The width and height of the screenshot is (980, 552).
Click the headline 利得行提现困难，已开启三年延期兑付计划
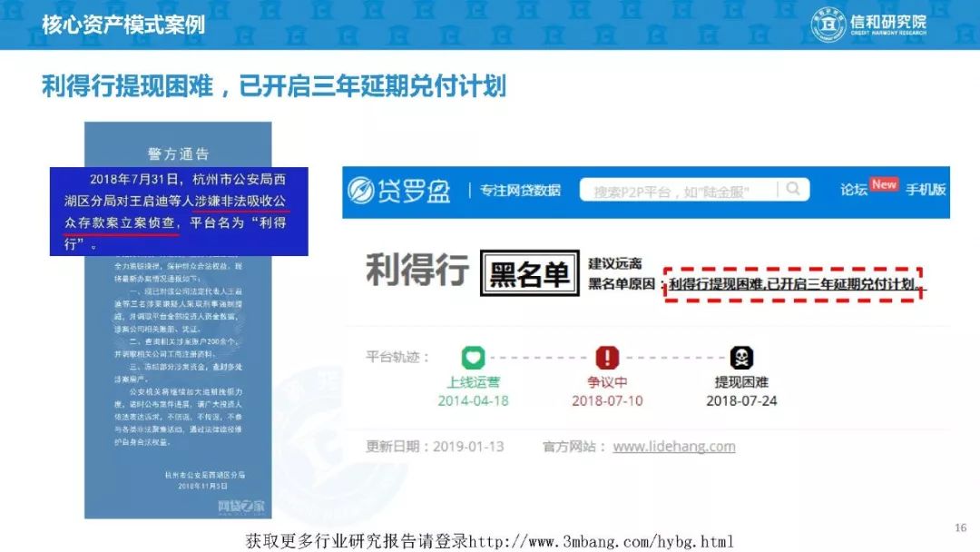click(274, 86)
